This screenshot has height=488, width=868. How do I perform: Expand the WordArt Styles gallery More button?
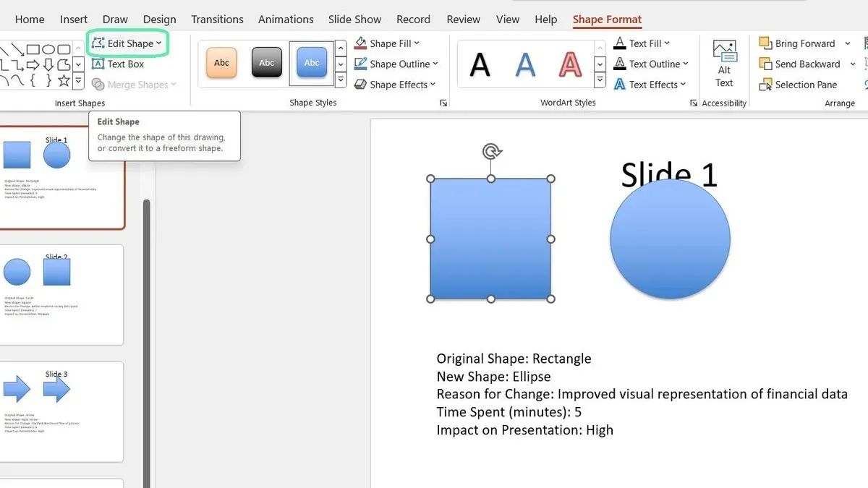tap(600, 79)
